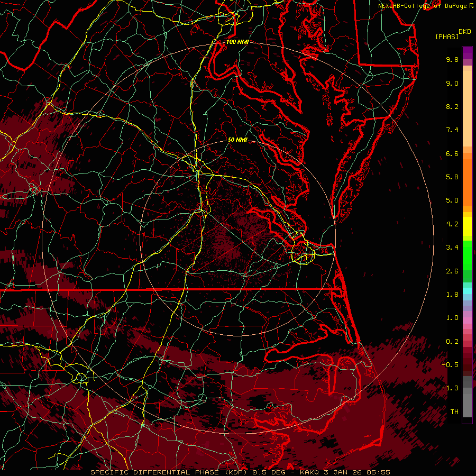Click the bright green segment of color bar
This screenshot has width=476, height=476.
tap(467, 255)
